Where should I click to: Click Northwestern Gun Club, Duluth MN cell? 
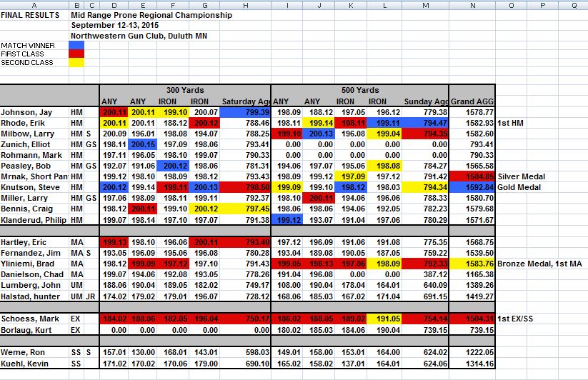tap(139, 36)
